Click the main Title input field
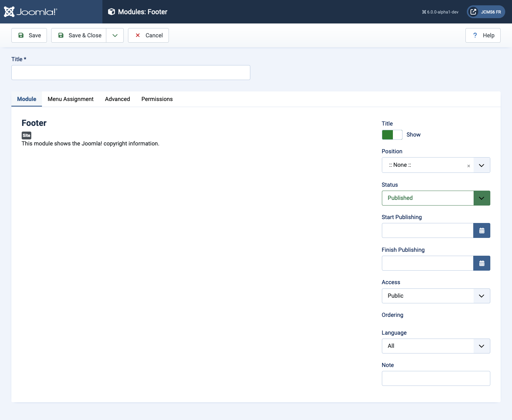This screenshot has height=420, width=512. click(x=131, y=73)
